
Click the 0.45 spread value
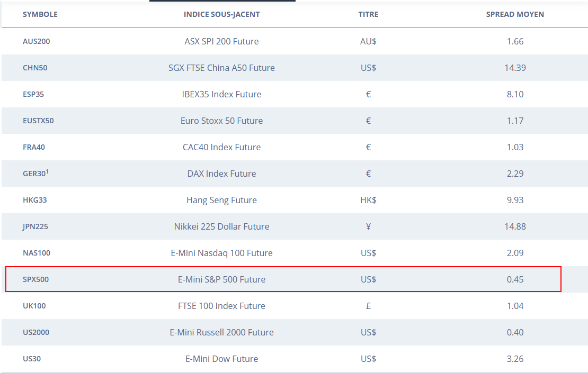(515, 279)
